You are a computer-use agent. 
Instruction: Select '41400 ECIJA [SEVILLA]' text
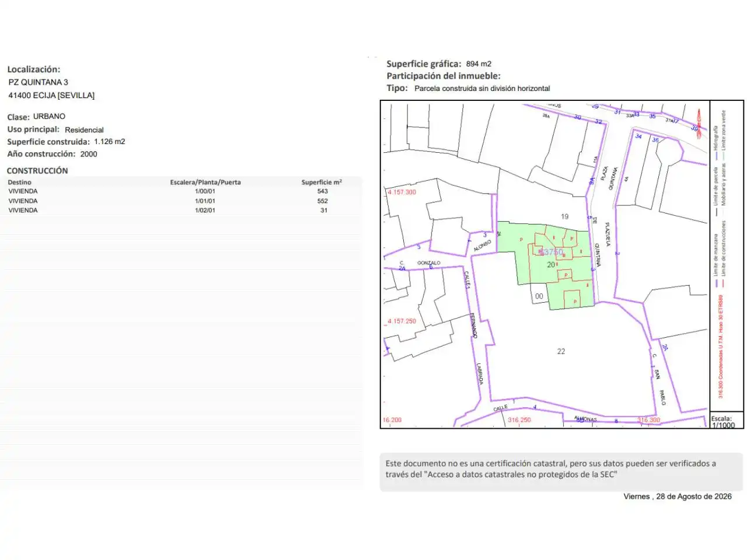click(x=51, y=95)
